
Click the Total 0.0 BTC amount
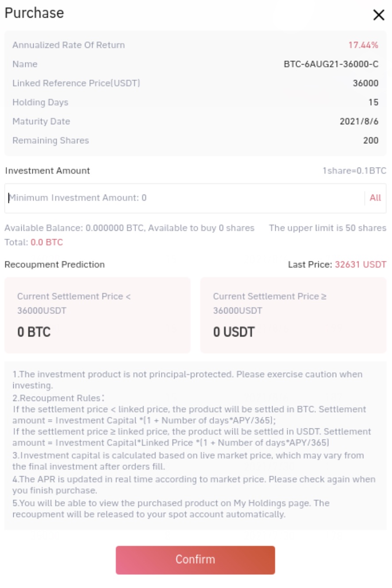46,242
